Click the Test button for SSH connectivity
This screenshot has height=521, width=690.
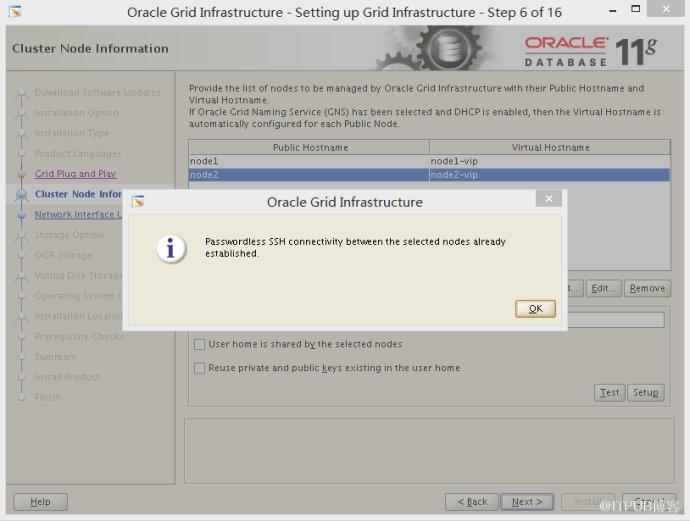609,393
